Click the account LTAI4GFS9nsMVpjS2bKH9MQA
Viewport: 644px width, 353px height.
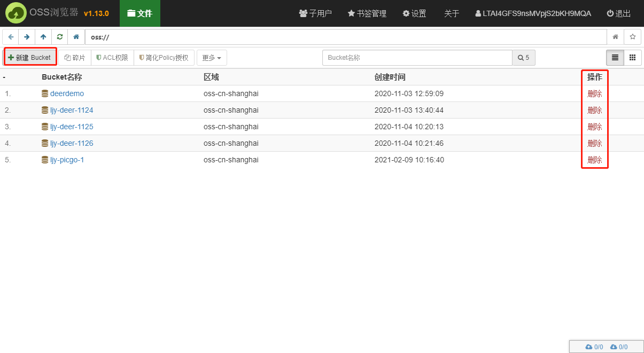(x=533, y=13)
